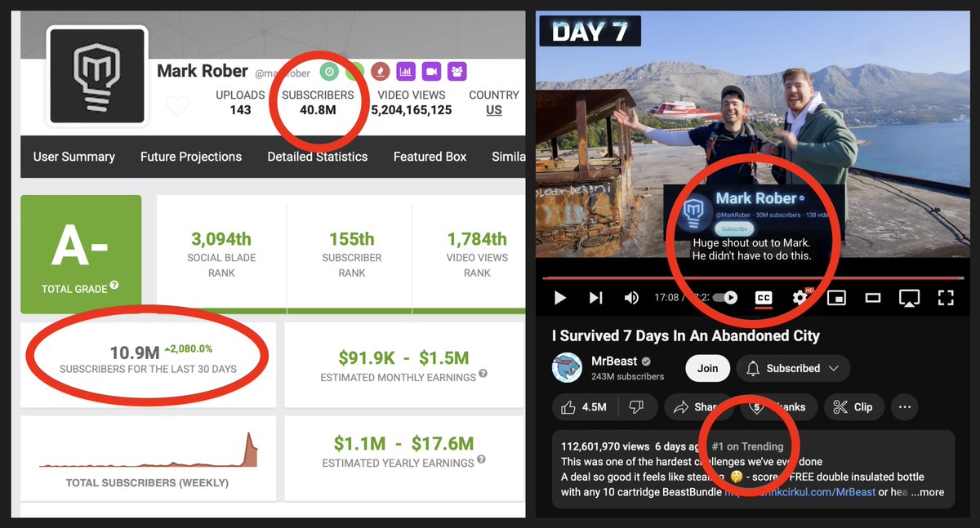This screenshot has height=528, width=980.
Task: Click the $1.1M - $17.6M yearly earnings
Action: (403, 444)
